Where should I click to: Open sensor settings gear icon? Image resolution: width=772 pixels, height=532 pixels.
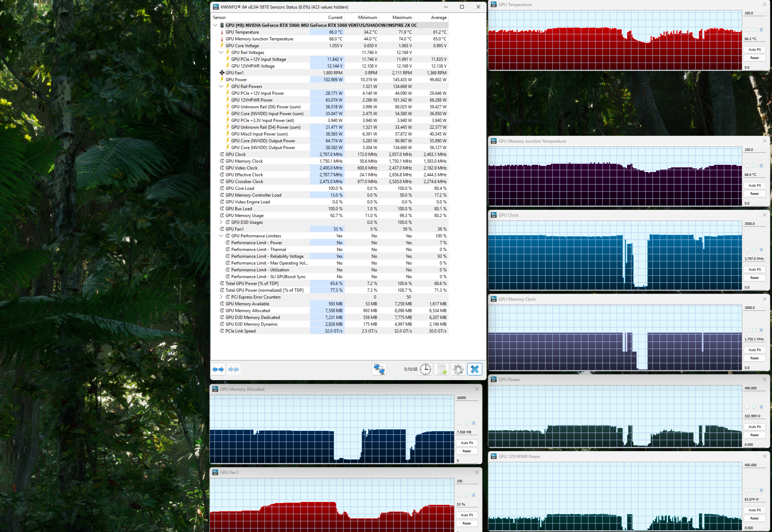coord(458,369)
